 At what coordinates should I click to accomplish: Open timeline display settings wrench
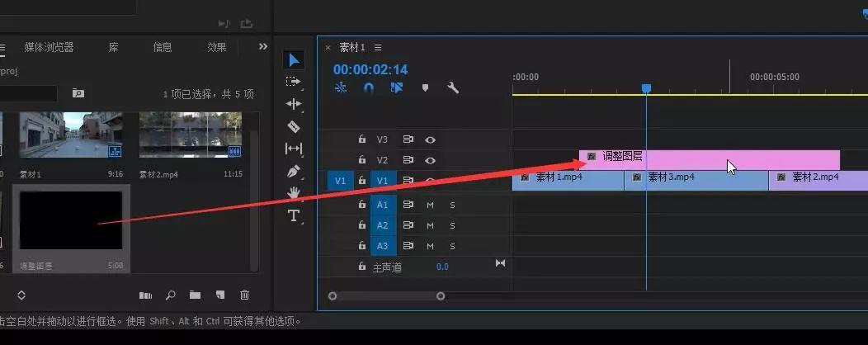coord(453,87)
